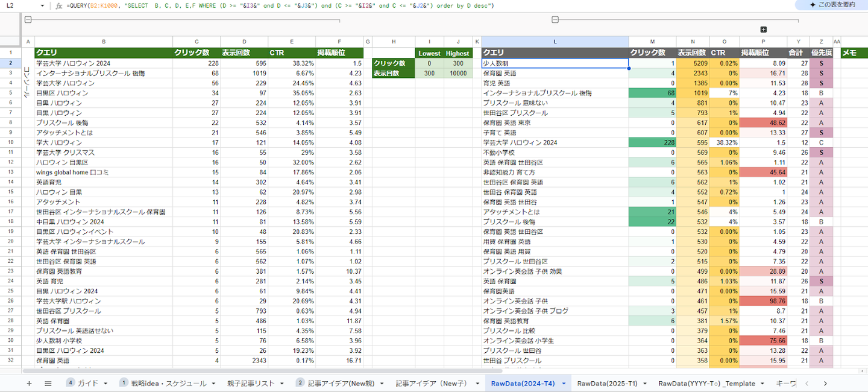The width and height of the screenshot is (868, 392).
Task: Expand hidden columns with the plus icon
Action: 763,30
